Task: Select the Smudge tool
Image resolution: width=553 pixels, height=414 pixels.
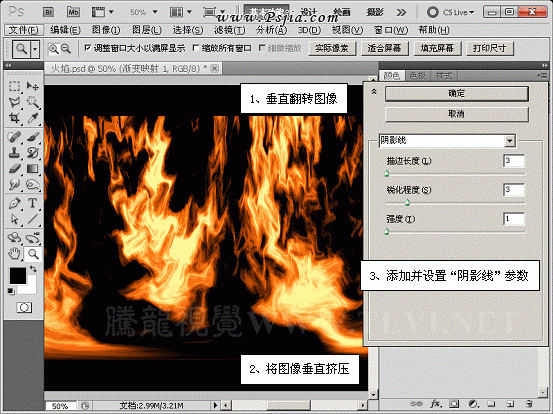Action: click(14, 184)
